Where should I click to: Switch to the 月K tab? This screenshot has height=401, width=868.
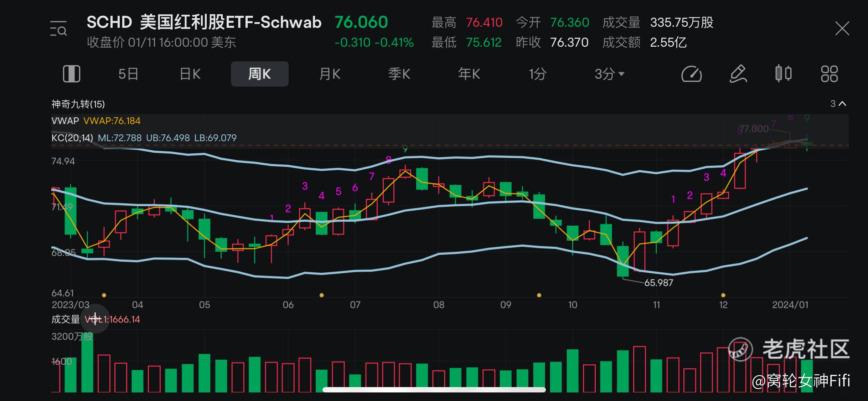pos(330,74)
